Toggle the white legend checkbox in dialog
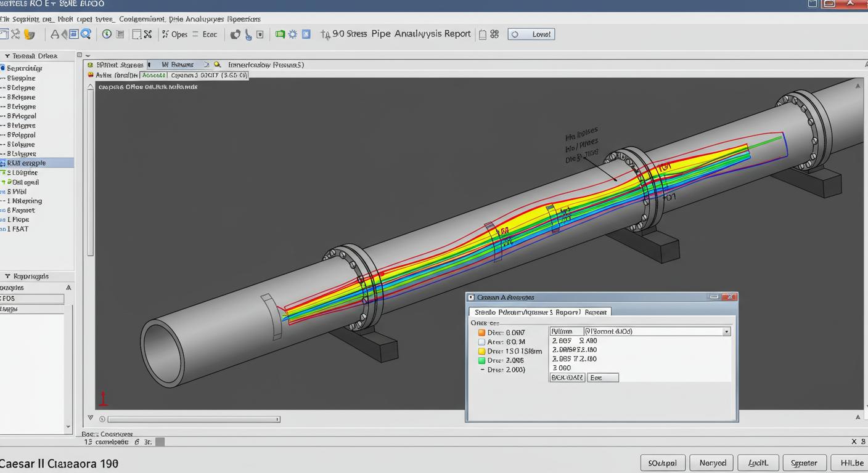868x473 pixels. tap(482, 342)
